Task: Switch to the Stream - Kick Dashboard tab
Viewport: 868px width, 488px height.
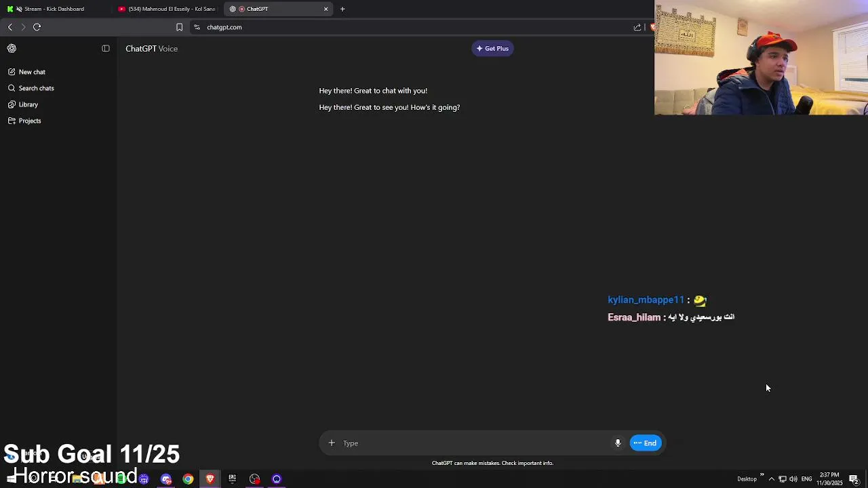Action: [x=54, y=9]
